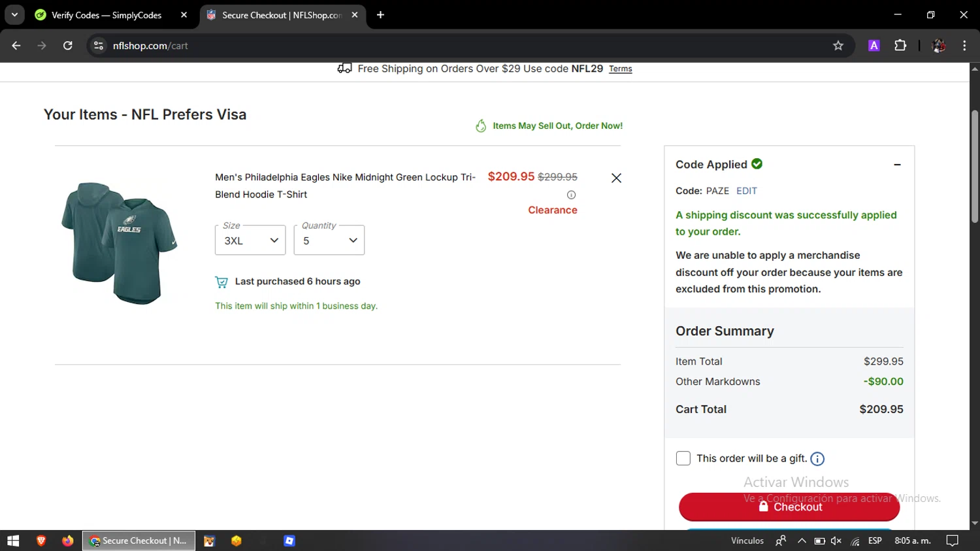Click the page vertical scrollbar thumb
This screenshot has width=980, height=551.
pyautogui.click(x=975, y=167)
